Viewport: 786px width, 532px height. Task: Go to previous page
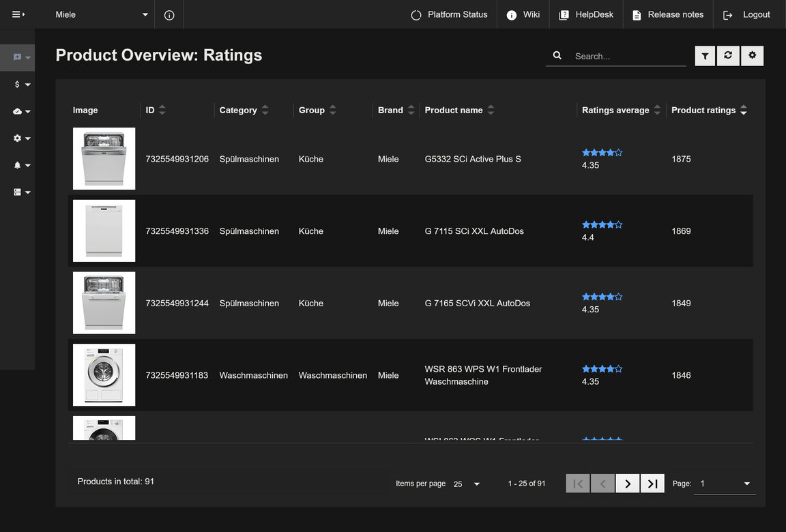[602, 484]
